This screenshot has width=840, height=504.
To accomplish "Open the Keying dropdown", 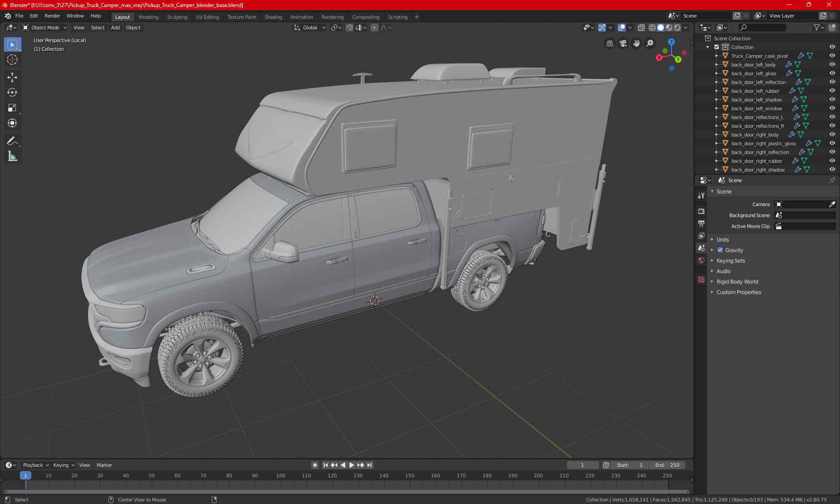I will click(63, 465).
